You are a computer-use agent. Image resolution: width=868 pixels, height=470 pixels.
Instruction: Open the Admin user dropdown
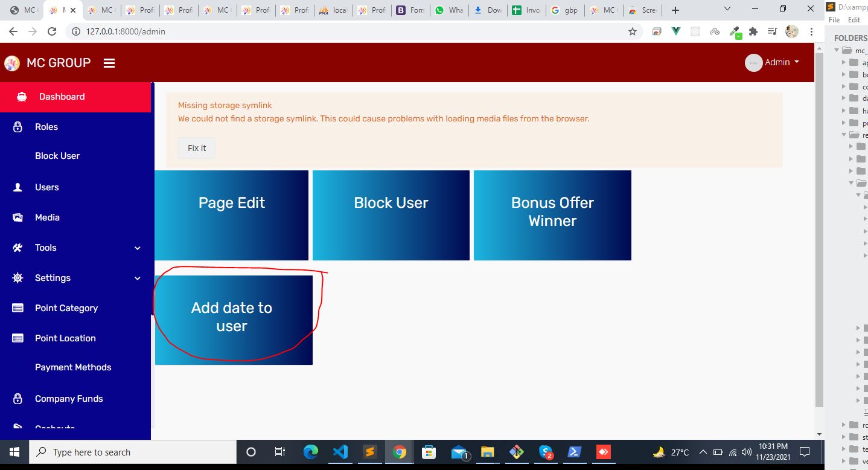773,62
